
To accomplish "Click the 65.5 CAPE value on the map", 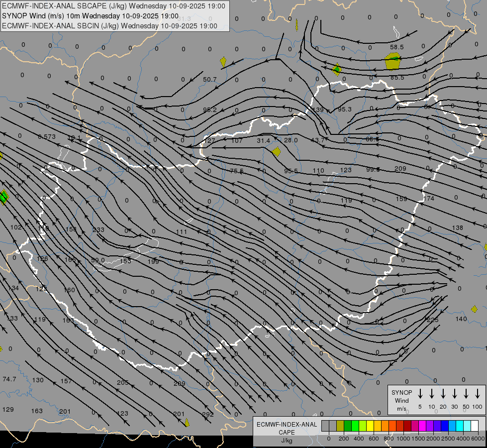I will 397,78.
